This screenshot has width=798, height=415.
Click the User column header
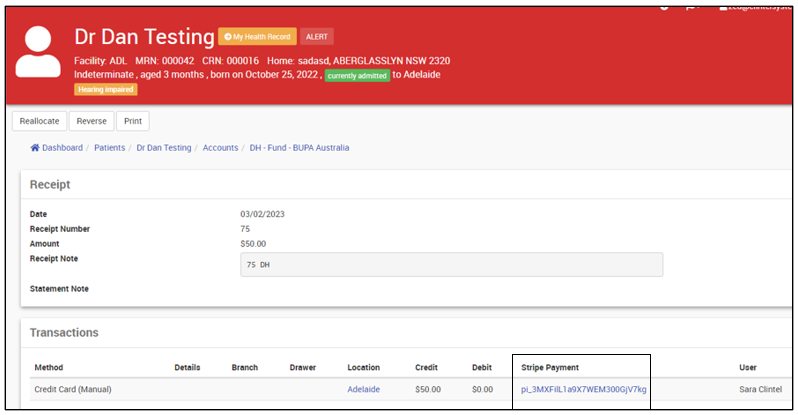[748, 367]
